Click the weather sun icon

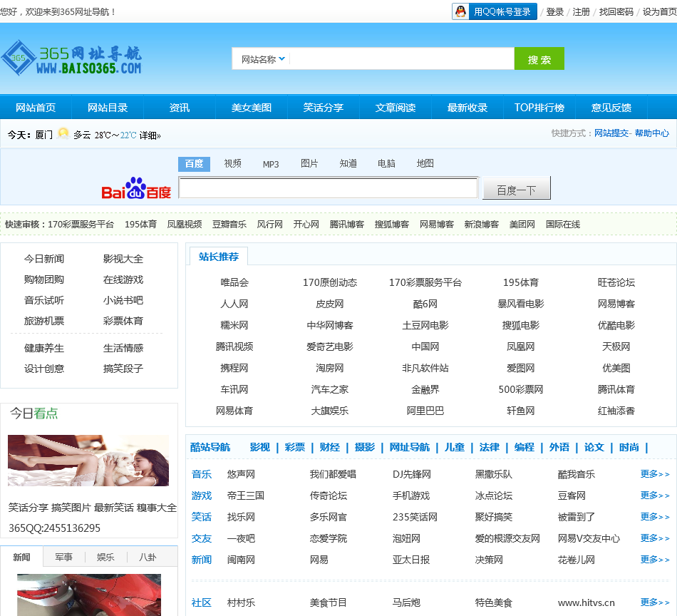[x=63, y=133]
